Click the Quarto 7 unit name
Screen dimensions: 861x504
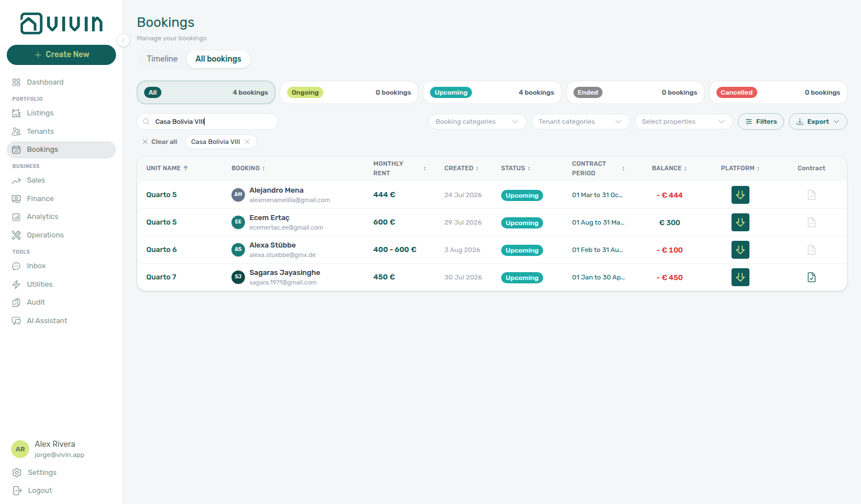click(161, 277)
